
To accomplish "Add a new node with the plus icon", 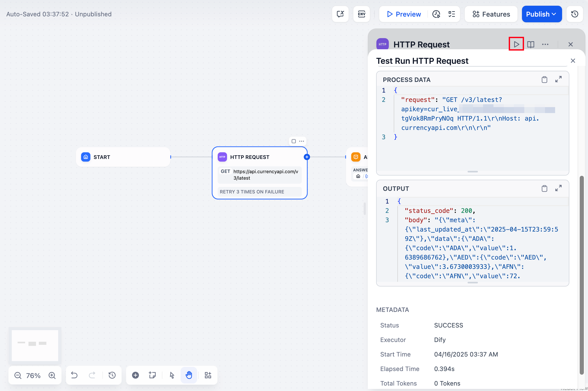I will point(135,375).
